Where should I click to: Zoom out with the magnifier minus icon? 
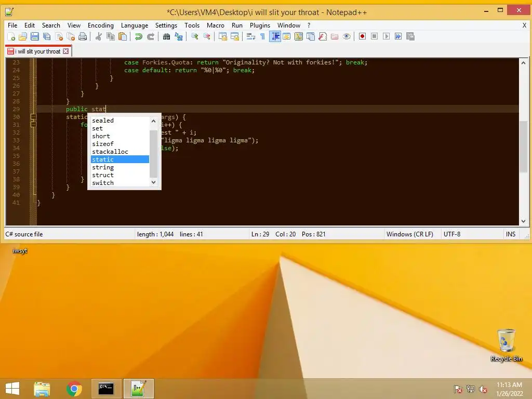coord(206,36)
